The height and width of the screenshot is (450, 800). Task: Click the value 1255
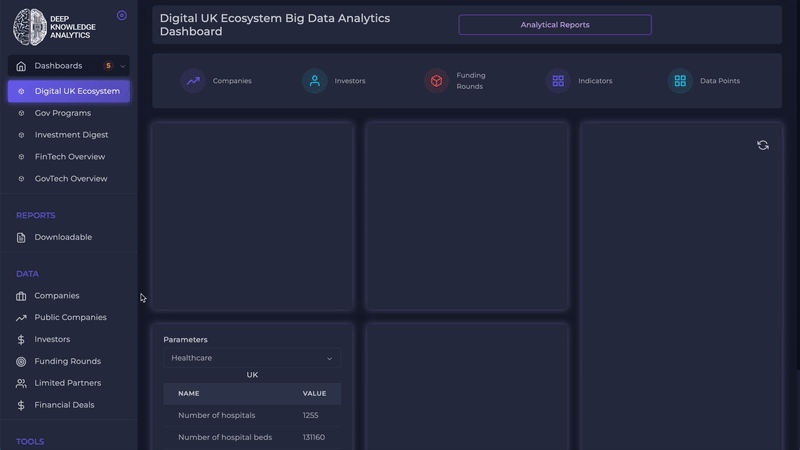tap(310, 415)
